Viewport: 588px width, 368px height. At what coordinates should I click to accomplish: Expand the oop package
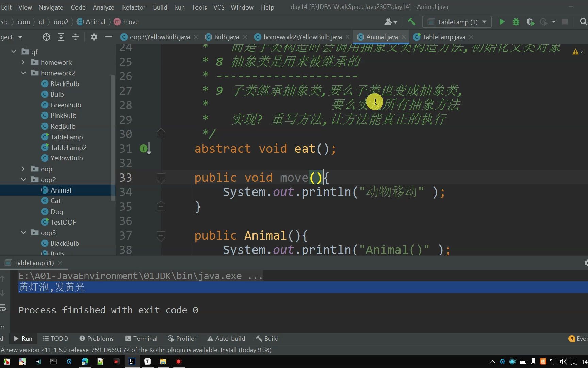23,169
